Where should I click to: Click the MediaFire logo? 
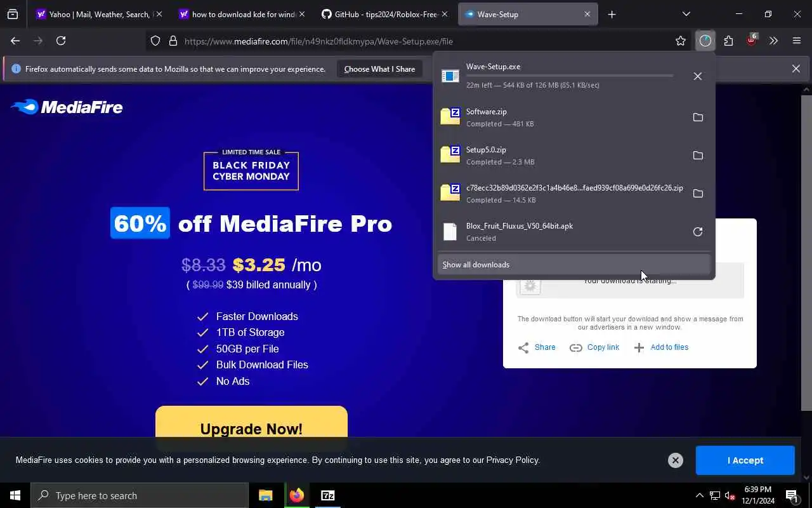67,107
